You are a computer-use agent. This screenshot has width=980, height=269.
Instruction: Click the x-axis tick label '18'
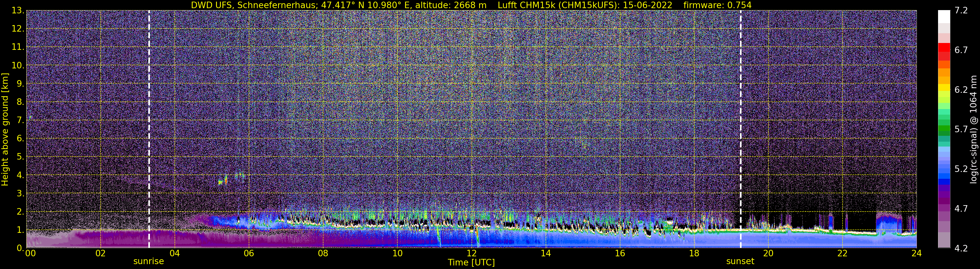tap(694, 253)
